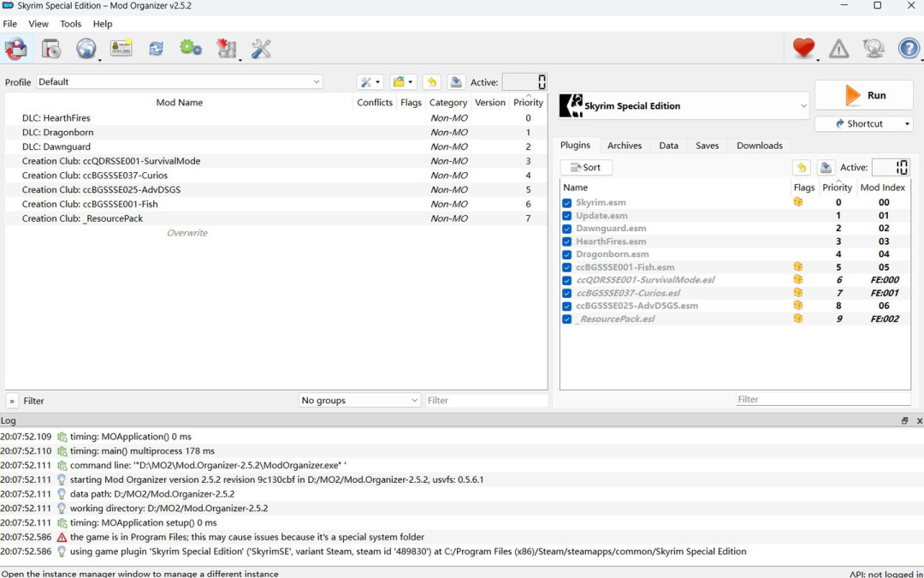The image size is (924, 578).
Task: Focus the plugin list Filter field
Action: tap(823, 399)
